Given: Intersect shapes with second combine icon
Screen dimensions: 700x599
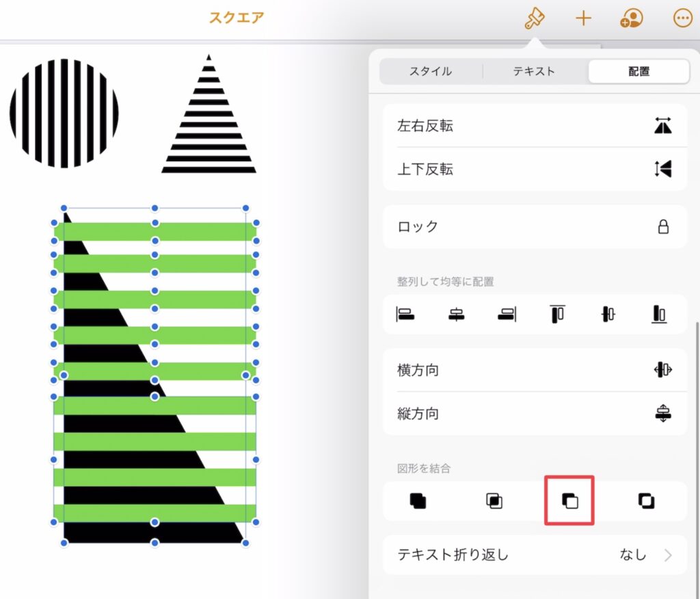Looking at the screenshot, I should click(494, 501).
